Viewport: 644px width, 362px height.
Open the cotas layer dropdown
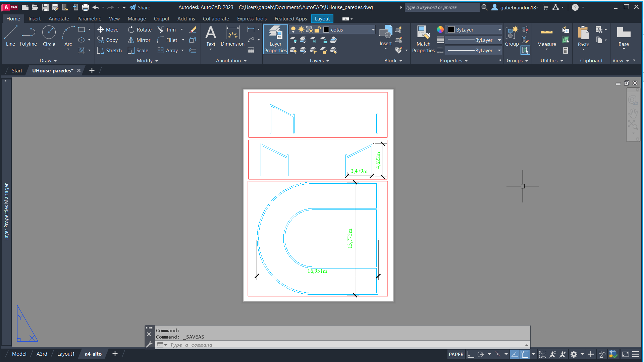(373, 30)
